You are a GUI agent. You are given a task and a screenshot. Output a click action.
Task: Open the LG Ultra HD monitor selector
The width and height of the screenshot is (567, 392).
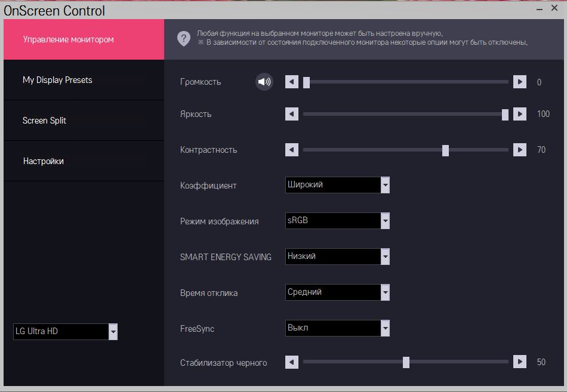pyautogui.click(x=113, y=332)
